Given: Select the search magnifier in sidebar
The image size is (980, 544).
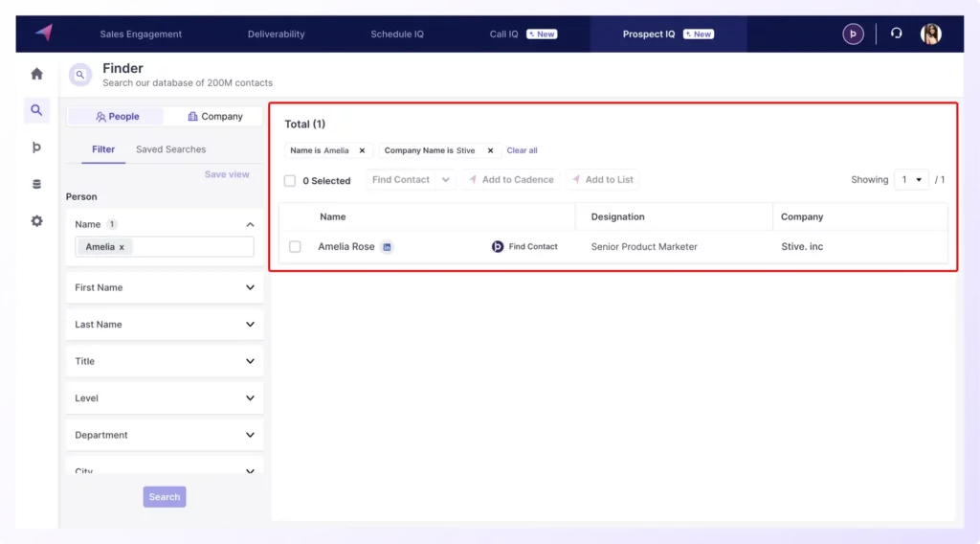Looking at the screenshot, I should pos(37,110).
